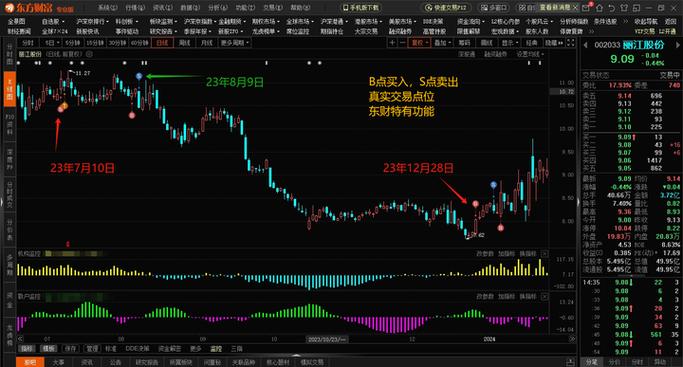Go to previous stock with left arrow

click(586, 45)
